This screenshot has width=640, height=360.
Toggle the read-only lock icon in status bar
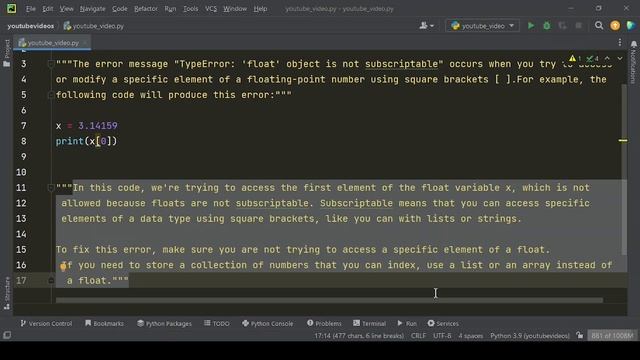pyautogui.click(x=580, y=336)
